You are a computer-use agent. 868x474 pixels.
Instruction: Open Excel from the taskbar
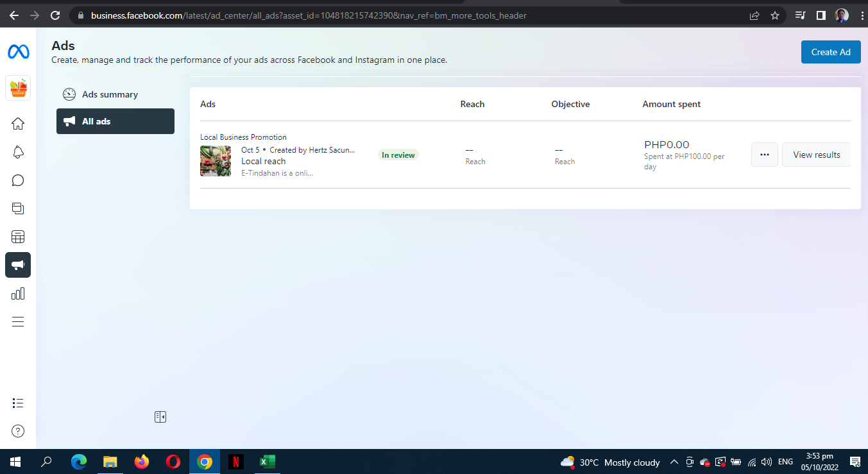267,461
